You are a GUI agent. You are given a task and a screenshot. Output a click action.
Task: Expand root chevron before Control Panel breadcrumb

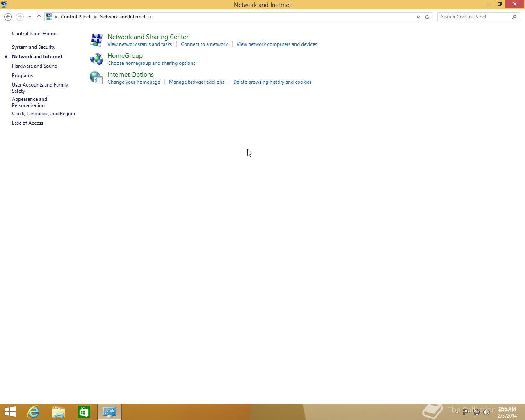tap(56, 17)
